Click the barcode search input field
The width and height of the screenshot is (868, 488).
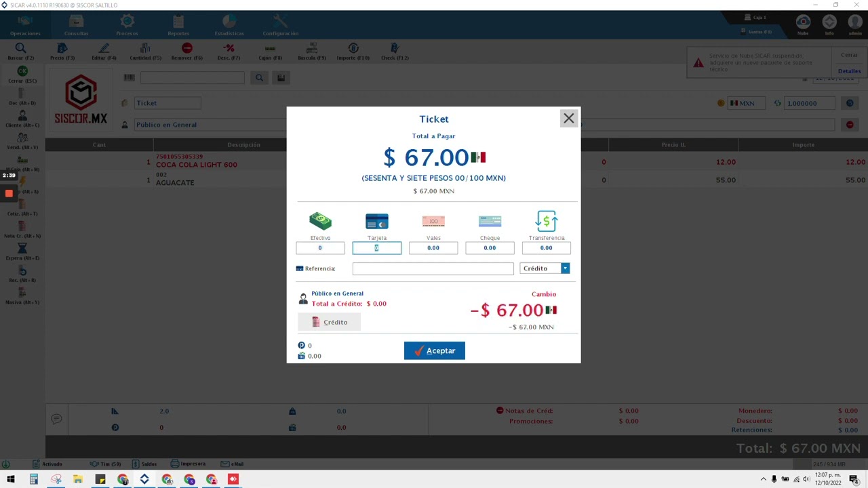[192, 78]
